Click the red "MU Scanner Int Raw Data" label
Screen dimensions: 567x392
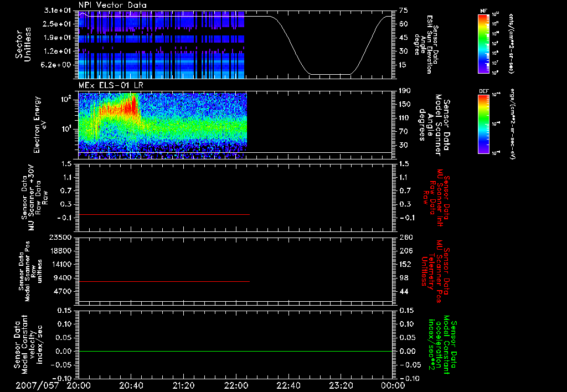(x=437, y=198)
